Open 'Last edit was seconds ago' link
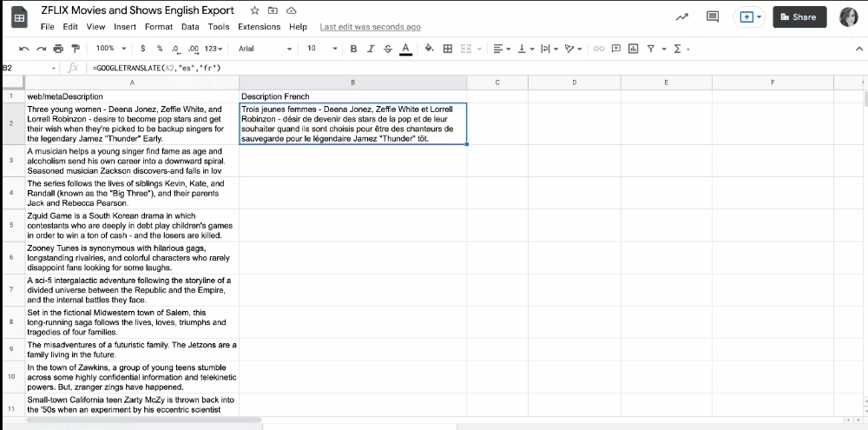 [370, 27]
